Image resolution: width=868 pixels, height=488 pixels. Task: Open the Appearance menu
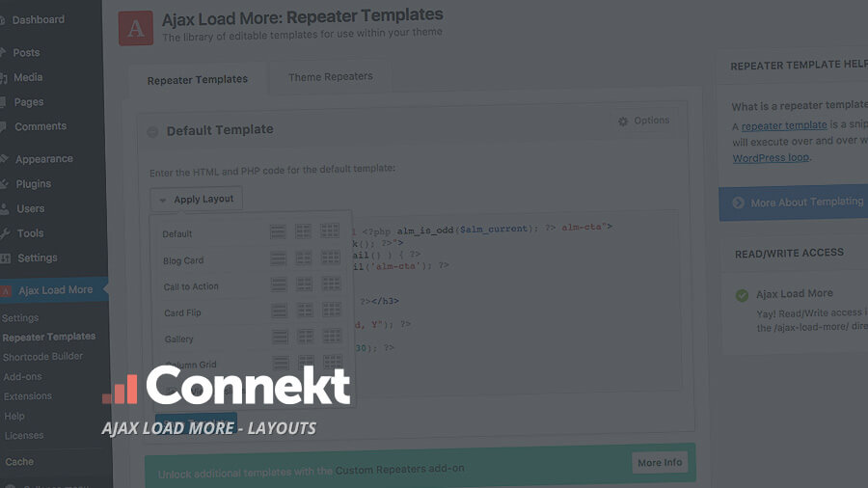(x=43, y=159)
